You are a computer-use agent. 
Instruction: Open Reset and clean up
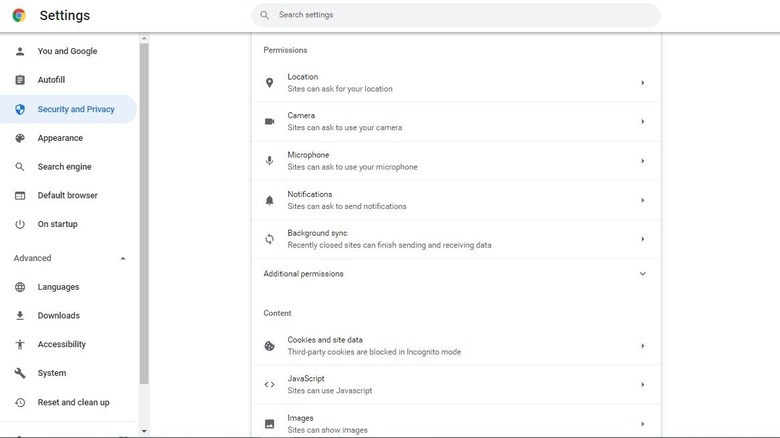[x=73, y=402]
